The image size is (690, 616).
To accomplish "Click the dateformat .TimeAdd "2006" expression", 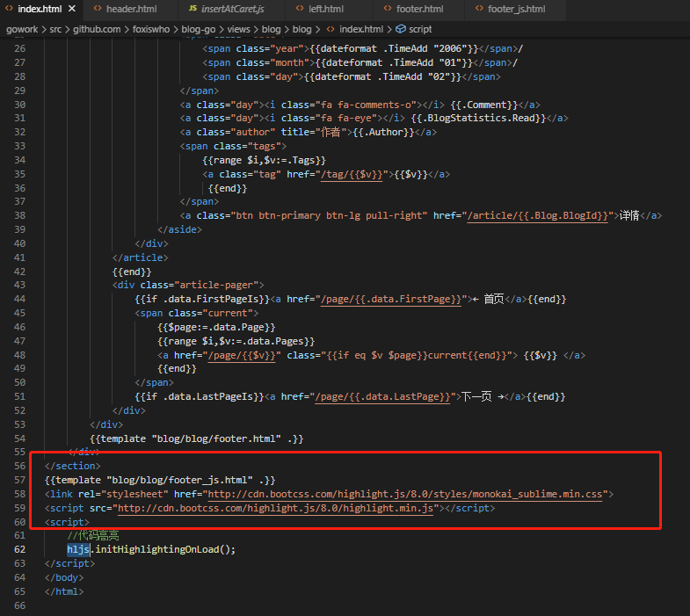I will click(x=394, y=49).
